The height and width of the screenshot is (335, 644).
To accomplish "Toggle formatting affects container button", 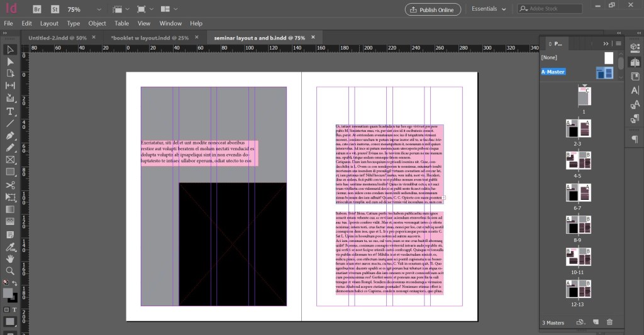I will coord(6,310).
